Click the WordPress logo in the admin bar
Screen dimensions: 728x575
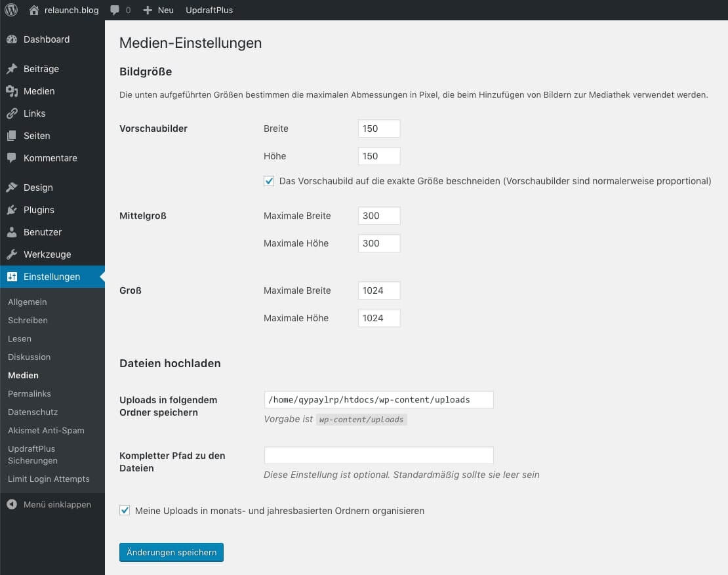pyautogui.click(x=10, y=10)
